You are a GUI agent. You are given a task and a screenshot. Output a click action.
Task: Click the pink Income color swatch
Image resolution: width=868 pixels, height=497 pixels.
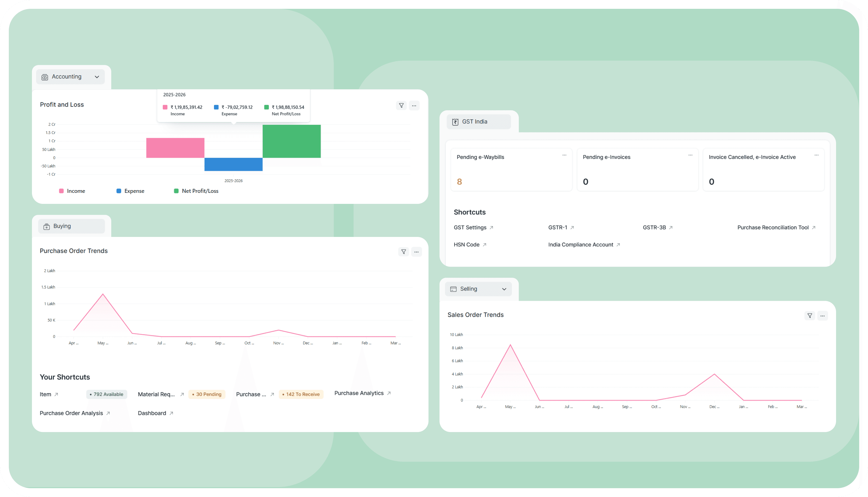coord(61,191)
